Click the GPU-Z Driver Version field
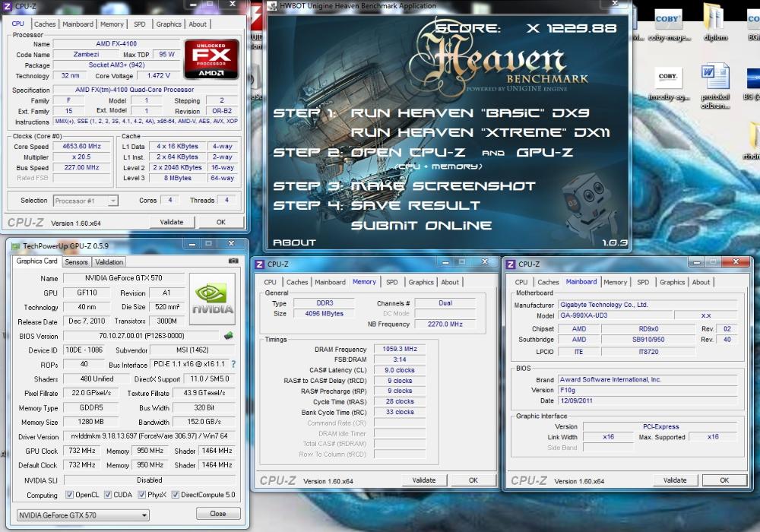The height and width of the screenshot is (532, 760). pyautogui.click(x=149, y=436)
